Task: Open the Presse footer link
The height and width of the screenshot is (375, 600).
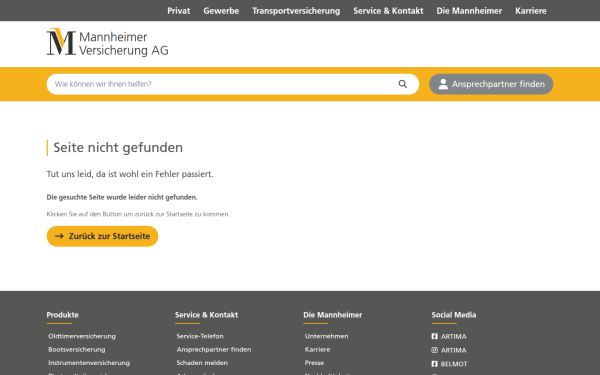Action: click(314, 362)
